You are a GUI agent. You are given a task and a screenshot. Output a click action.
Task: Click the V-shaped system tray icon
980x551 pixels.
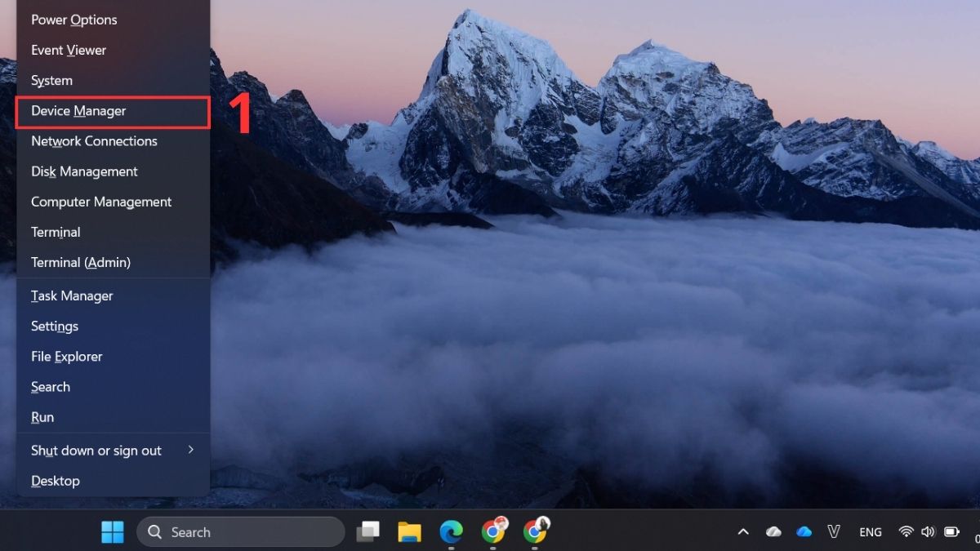(834, 531)
